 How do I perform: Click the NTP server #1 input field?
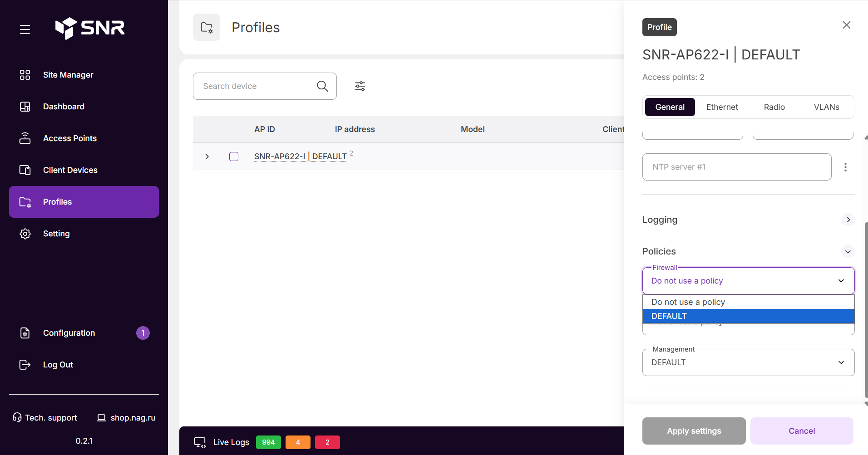coord(737,167)
